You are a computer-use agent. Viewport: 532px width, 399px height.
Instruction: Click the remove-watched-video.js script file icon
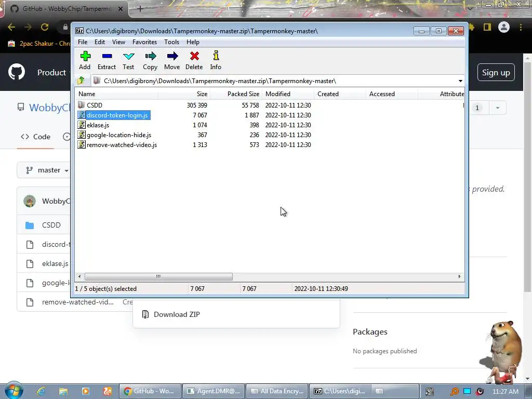pos(82,144)
